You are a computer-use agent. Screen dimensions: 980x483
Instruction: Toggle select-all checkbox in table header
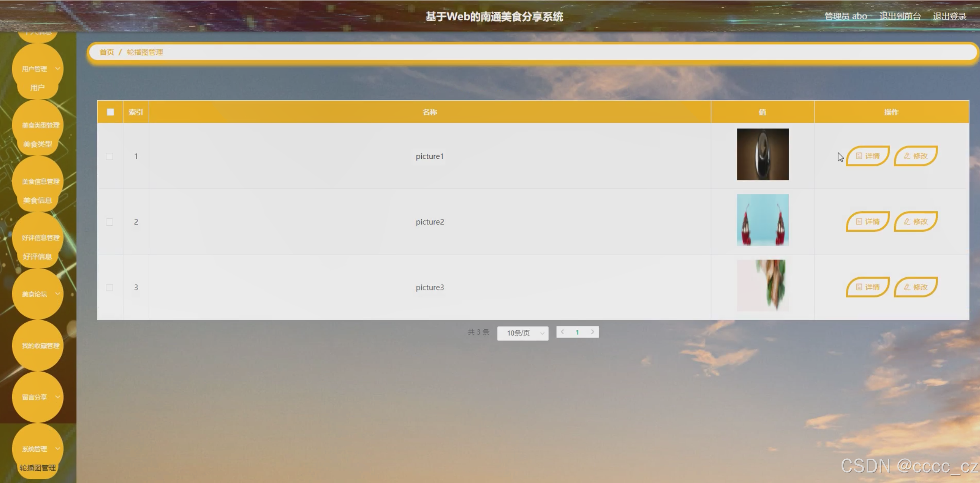point(110,112)
